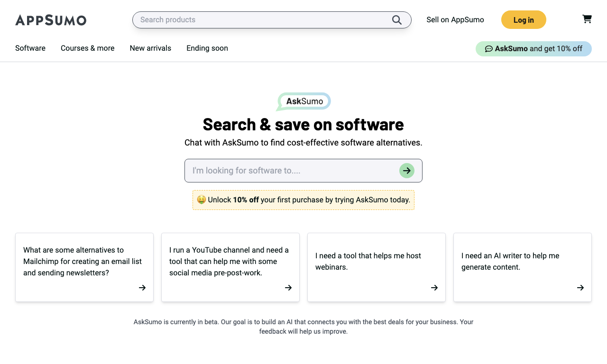Select the 'I need an AI writer' prompt card

click(x=523, y=267)
